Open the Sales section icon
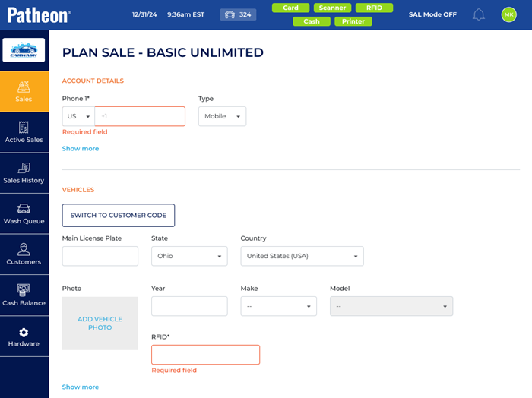The width and height of the screenshot is (532, 398). click(24, 87)
